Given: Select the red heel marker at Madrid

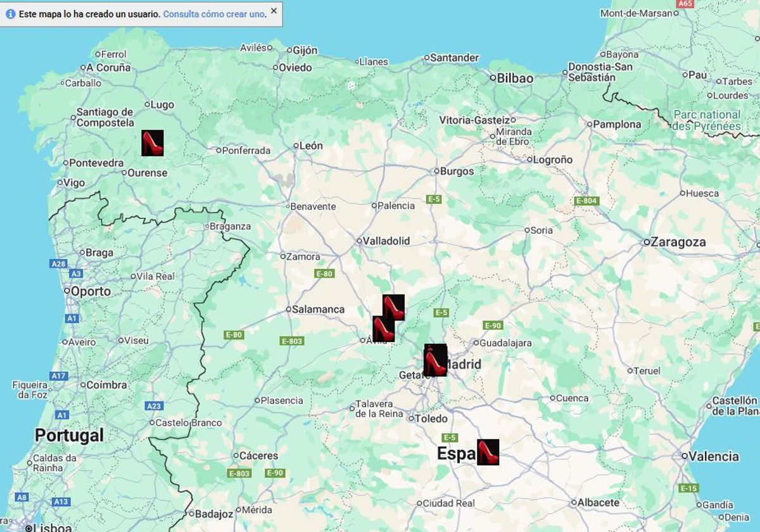Looking at the screenshot, I should click(435, 360).
